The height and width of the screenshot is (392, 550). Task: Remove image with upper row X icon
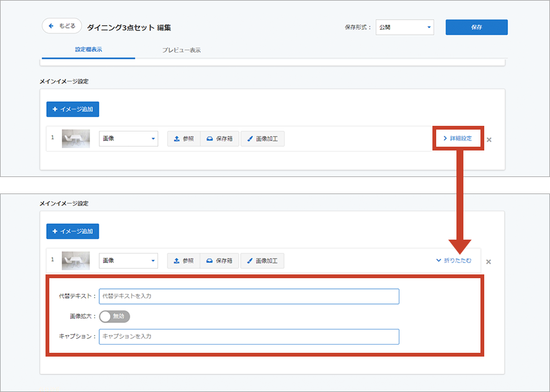(489, 140)
